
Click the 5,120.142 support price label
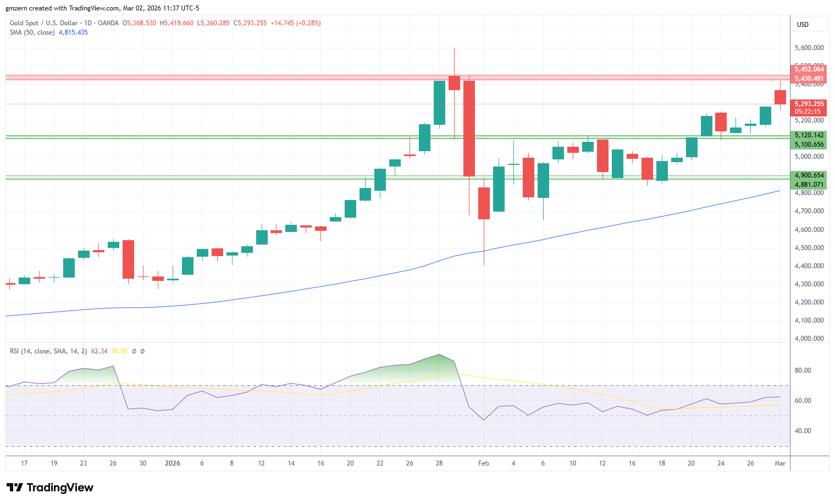click(809, 135)
